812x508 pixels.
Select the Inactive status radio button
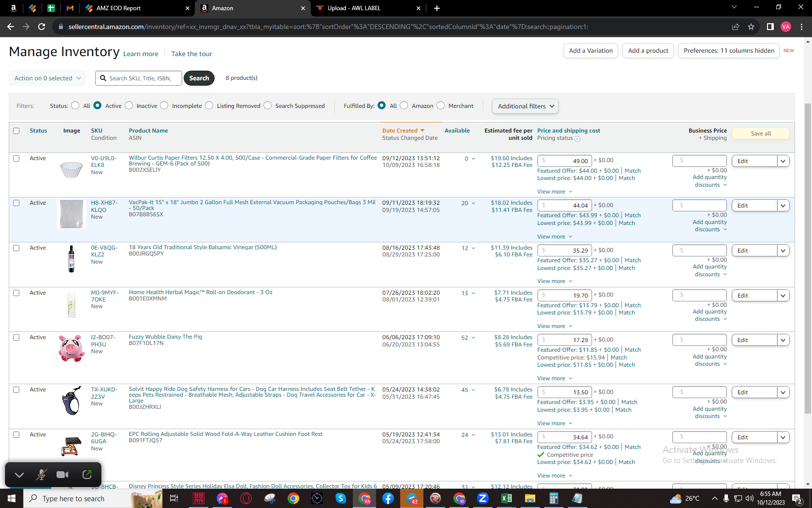tap(129, 105)
